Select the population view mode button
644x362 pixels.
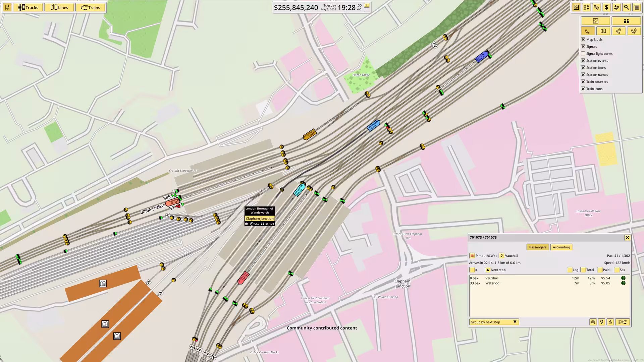626,21
